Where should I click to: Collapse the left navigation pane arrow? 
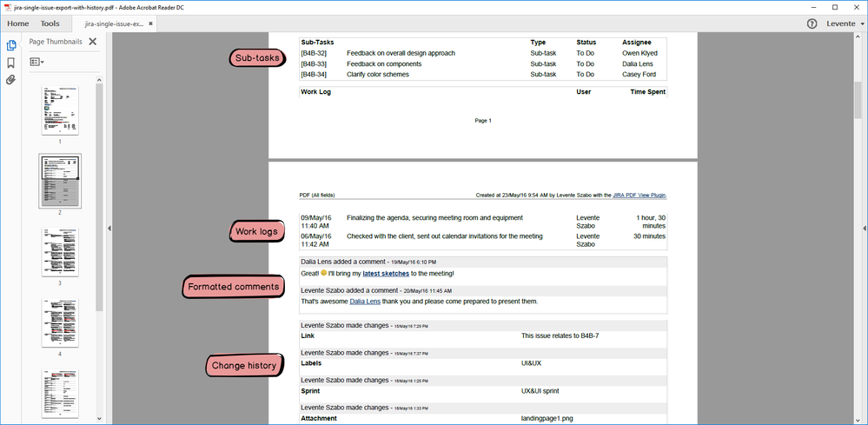(x=109, y=228)
